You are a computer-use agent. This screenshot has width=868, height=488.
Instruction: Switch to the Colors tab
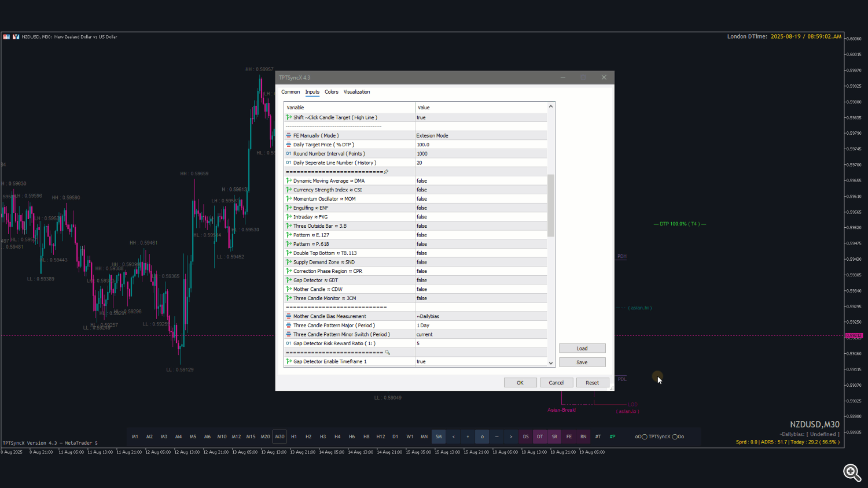pyautogui.click(x=332, y=92)
